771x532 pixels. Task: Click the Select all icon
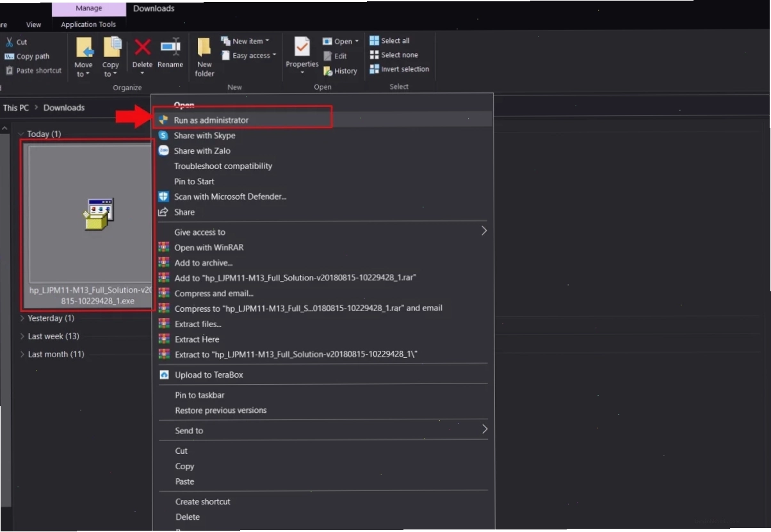375,40
